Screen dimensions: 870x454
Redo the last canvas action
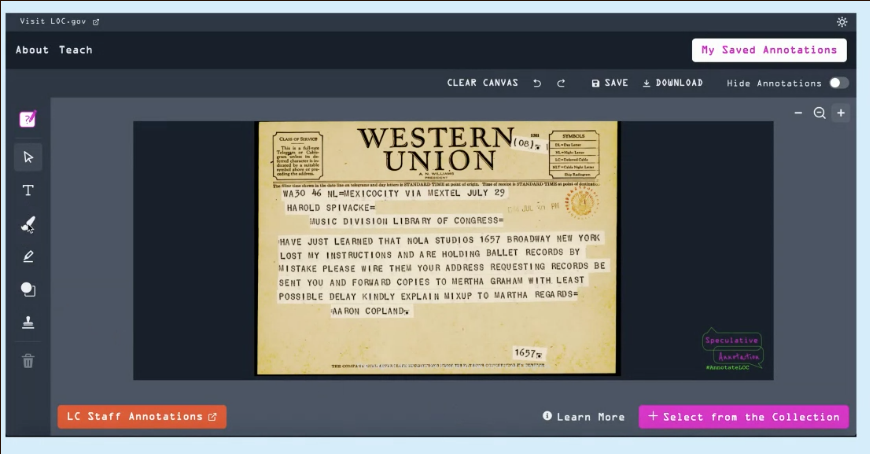coord(561,83)
